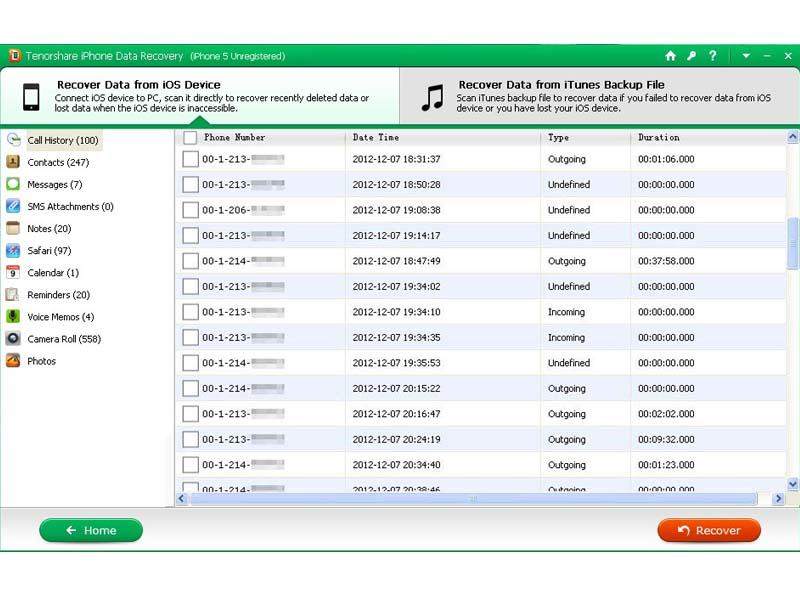Check the row dated 2012-12-07 20:34:40

(190, 465)
